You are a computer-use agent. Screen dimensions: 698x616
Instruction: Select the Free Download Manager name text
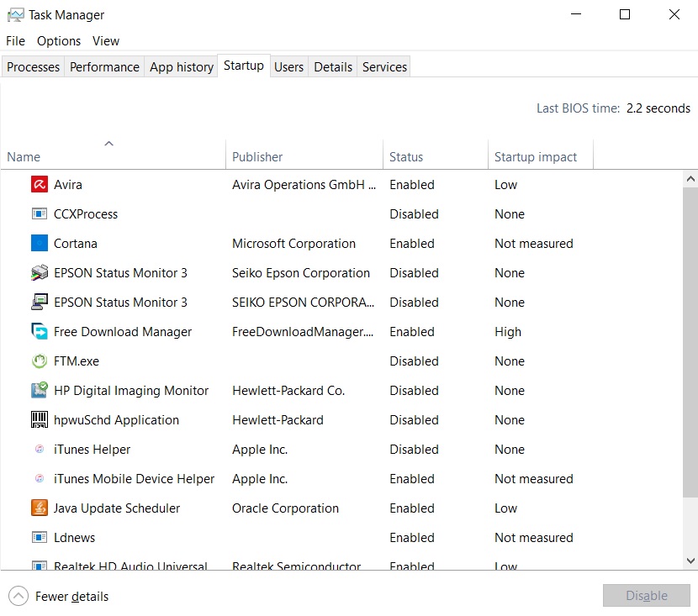point(123,332)
